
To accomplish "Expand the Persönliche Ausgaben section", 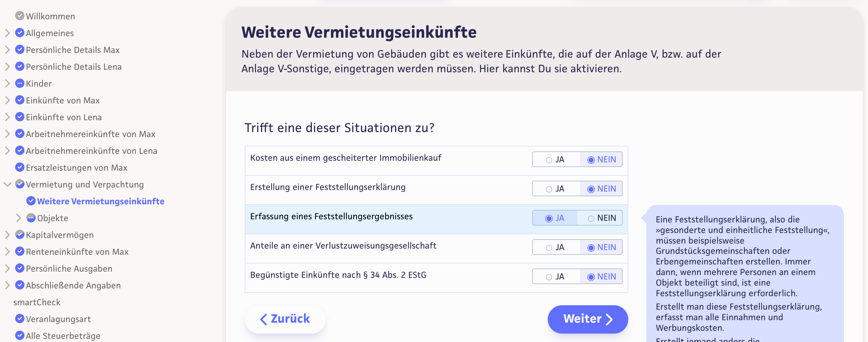I will point(7,268).
